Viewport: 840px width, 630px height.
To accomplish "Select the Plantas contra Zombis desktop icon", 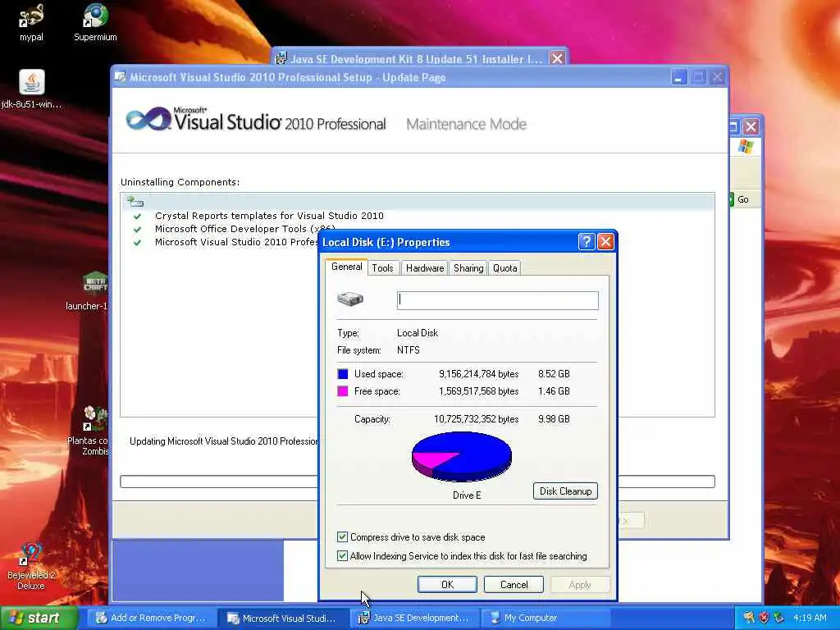I will 95,430.
